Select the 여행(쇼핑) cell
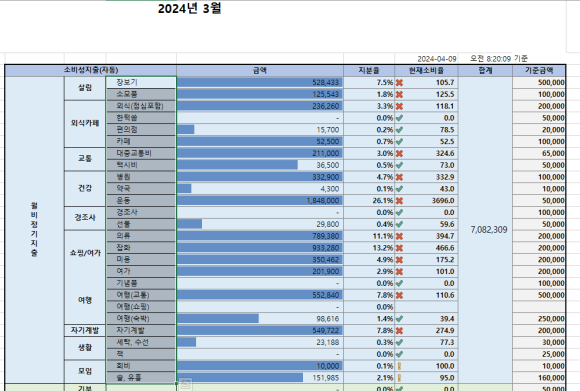 [141, 307]
